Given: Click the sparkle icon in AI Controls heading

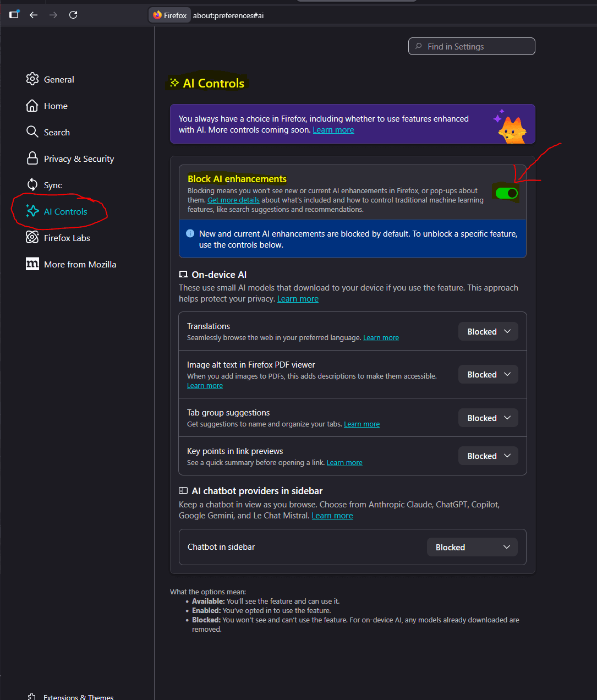Looking at the screenshot, I should pyautogui.click(x=174, y=83).
